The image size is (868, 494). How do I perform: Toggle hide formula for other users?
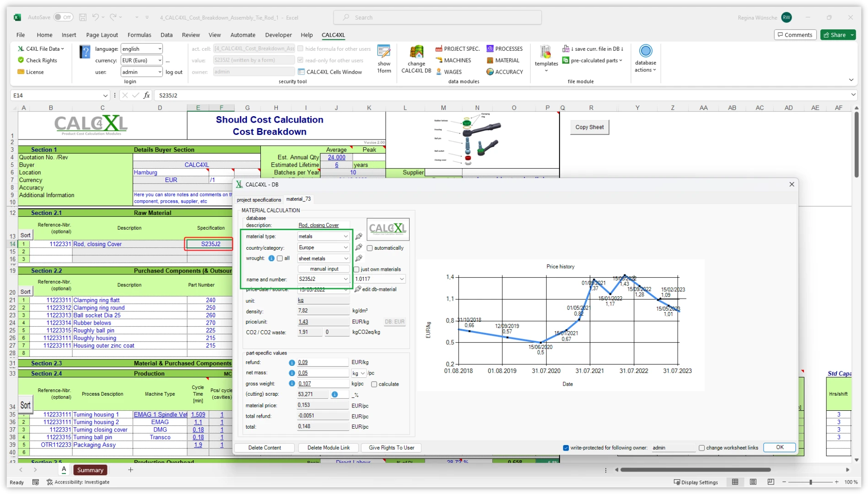coord(300,48)
